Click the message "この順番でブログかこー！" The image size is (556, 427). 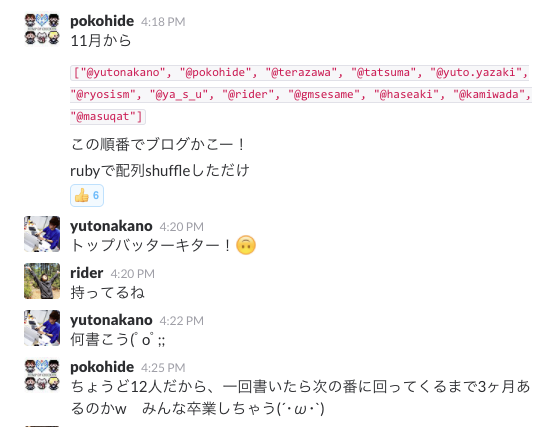157,145
